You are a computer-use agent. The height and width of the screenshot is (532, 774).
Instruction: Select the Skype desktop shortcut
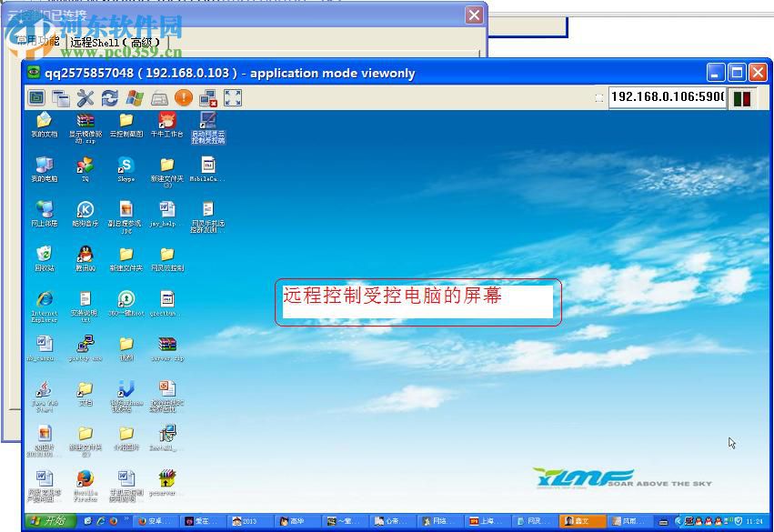pos(126,168)
